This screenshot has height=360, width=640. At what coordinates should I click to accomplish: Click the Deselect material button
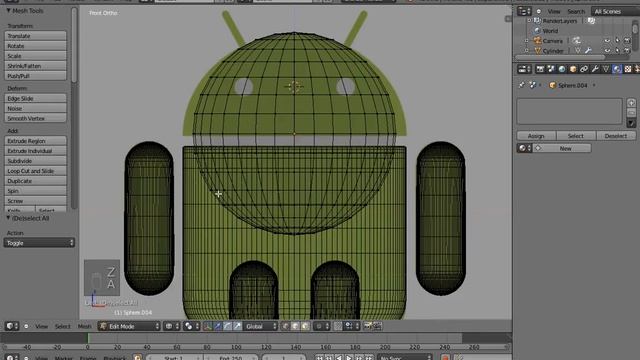tap(616, 136)
